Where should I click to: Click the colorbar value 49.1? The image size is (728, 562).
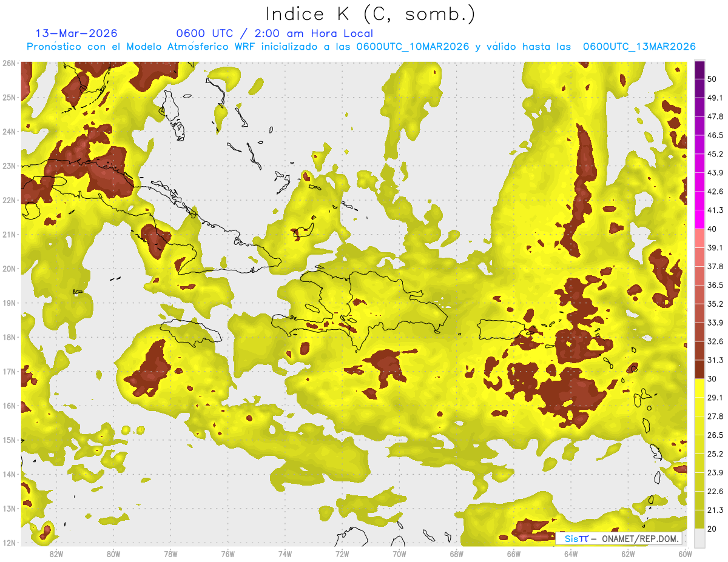(715, 98)
